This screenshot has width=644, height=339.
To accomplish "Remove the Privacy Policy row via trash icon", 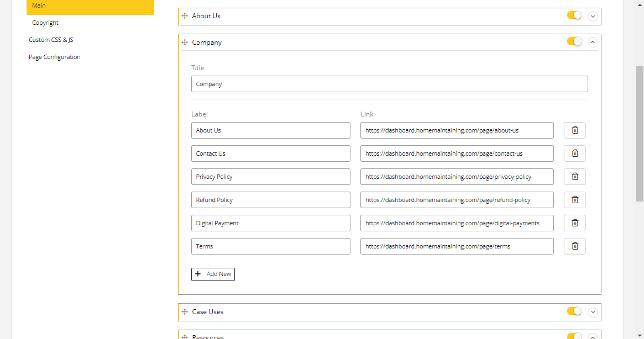I will (574, 177).
